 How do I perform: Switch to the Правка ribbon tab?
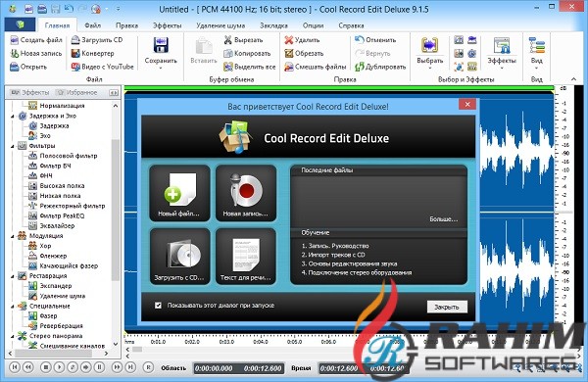pos(126,25)
